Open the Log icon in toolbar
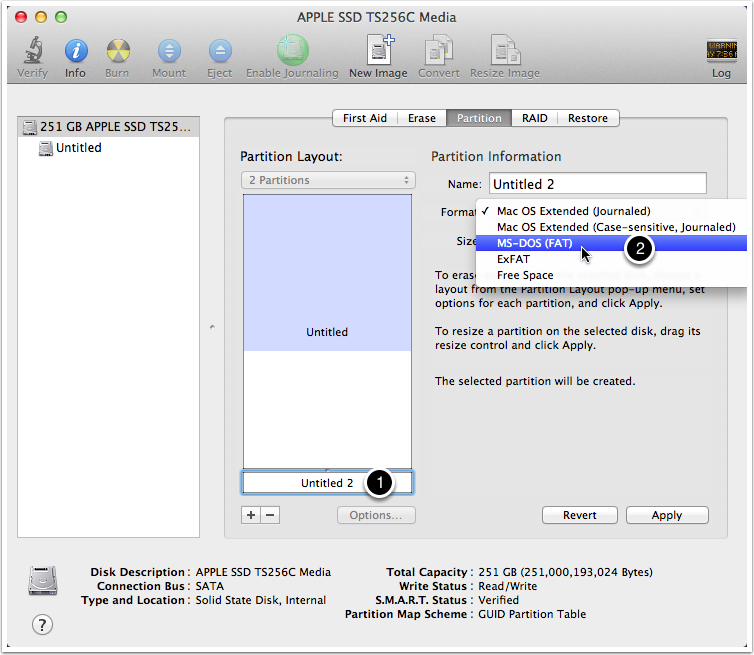 click(x=721, y=50)
